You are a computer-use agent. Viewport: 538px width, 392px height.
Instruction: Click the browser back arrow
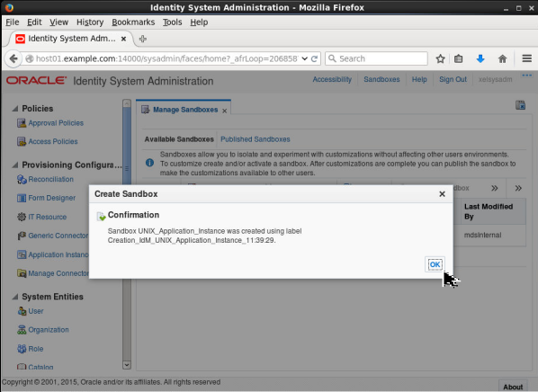click(x=13, y=58)
